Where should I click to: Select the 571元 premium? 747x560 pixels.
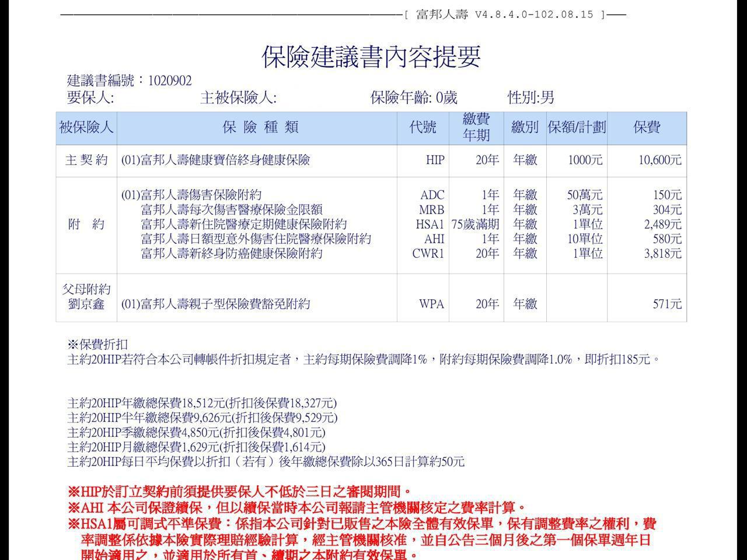(x=667, y=304)
